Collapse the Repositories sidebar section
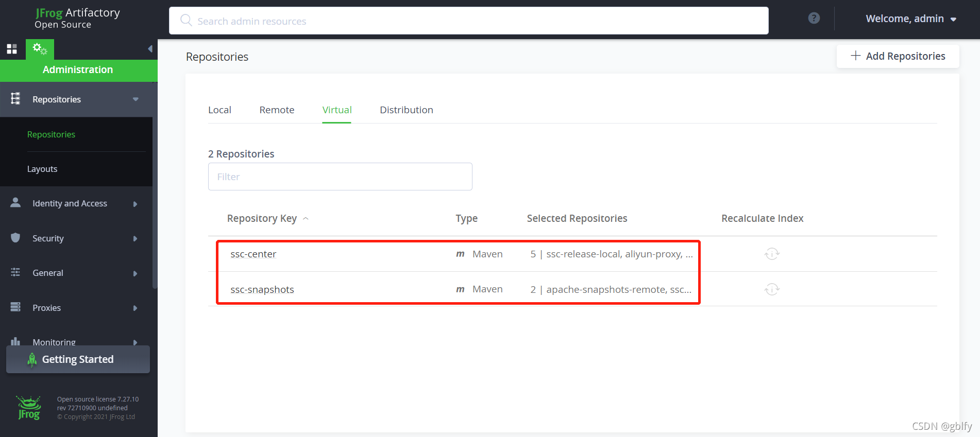The height and width of the screenshot is (437, 980). (x=136, y=99)
